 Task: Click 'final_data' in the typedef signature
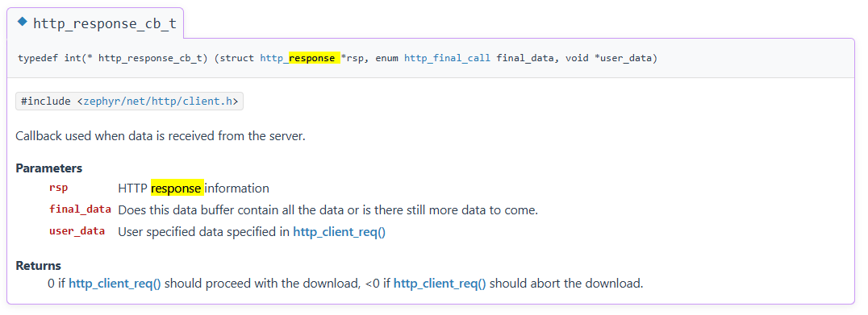tap(525, 58)
